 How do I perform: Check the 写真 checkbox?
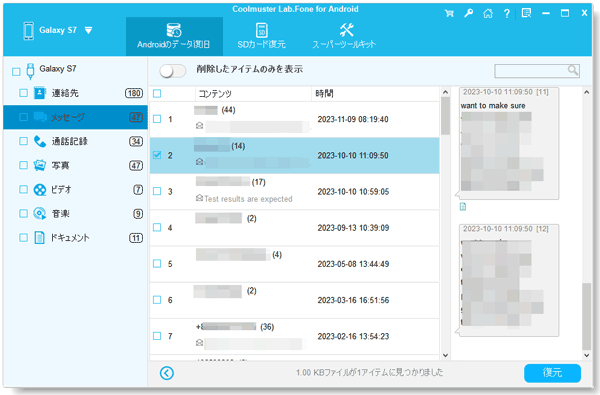pos(23,165)
